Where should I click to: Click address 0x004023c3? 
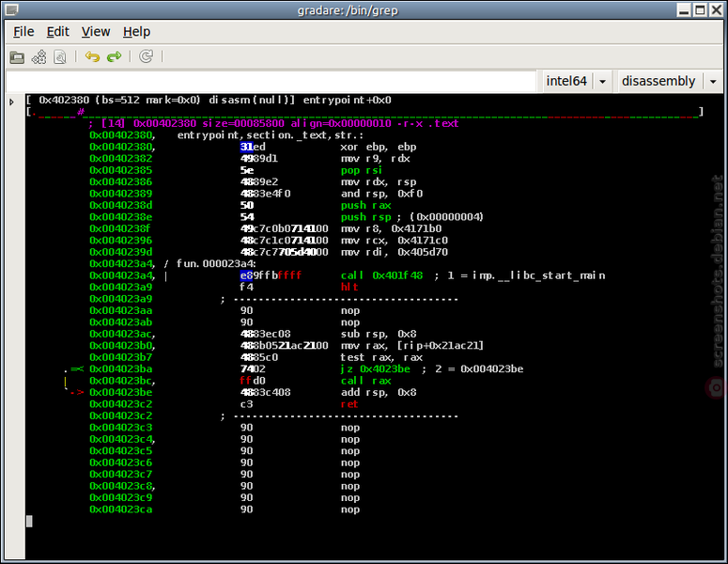click(x=121, y=428)
